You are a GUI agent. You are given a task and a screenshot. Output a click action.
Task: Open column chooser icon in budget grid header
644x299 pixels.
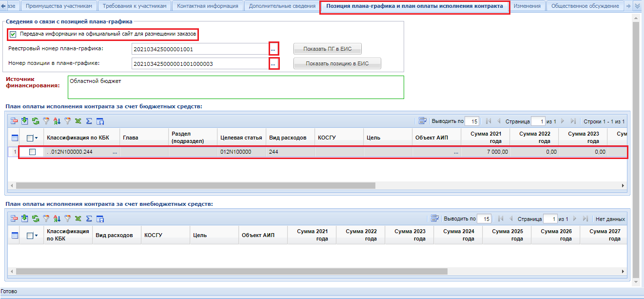pyautogui.click(x=15, y=138)
